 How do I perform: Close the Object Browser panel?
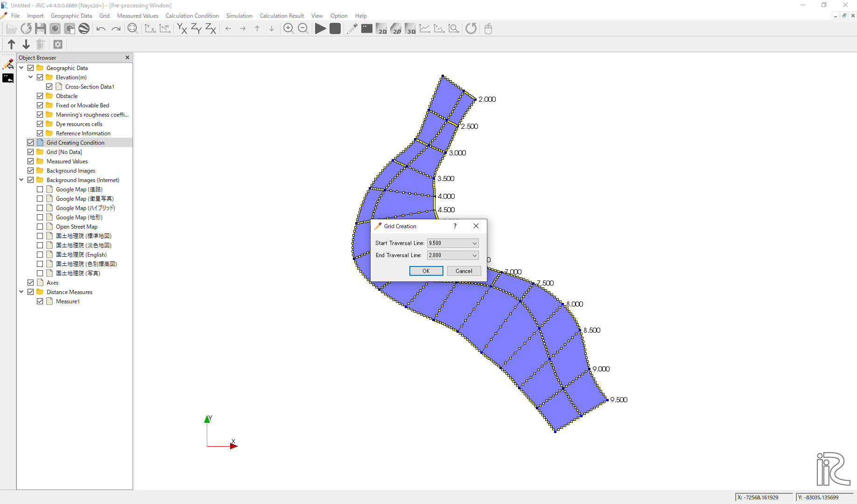127,57
